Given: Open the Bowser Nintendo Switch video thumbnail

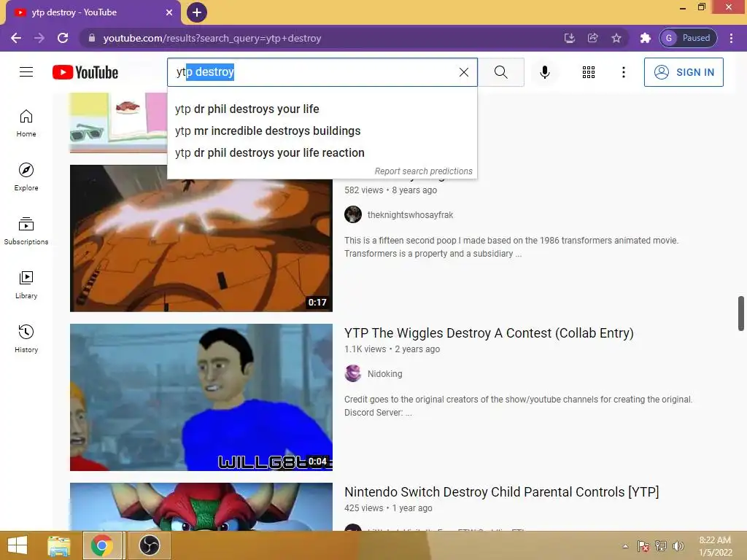Looking at the screenshot, I should [x=201, y=507].
